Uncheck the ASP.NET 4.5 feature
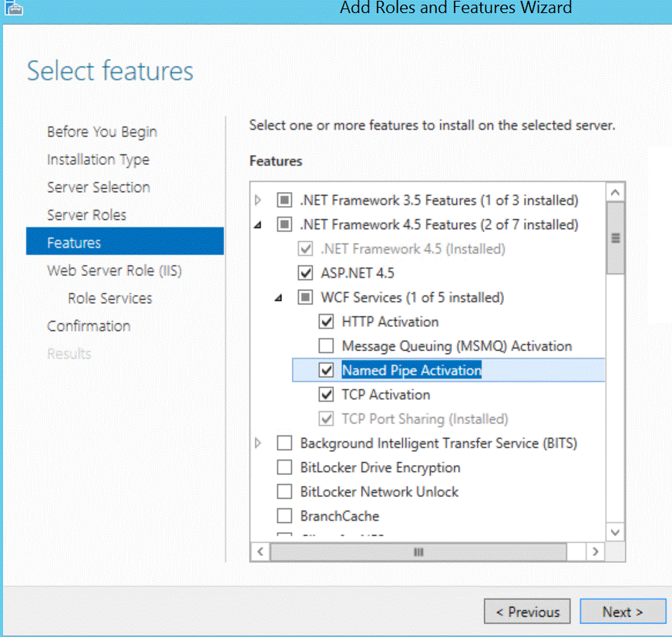672x637 pixels. coord(305,273)
